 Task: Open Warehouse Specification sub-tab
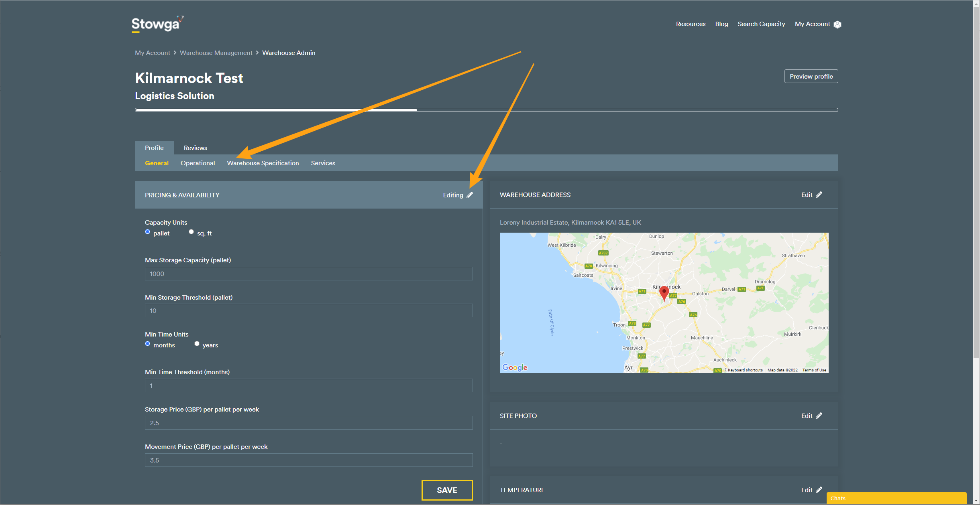[x=263, y=163]
